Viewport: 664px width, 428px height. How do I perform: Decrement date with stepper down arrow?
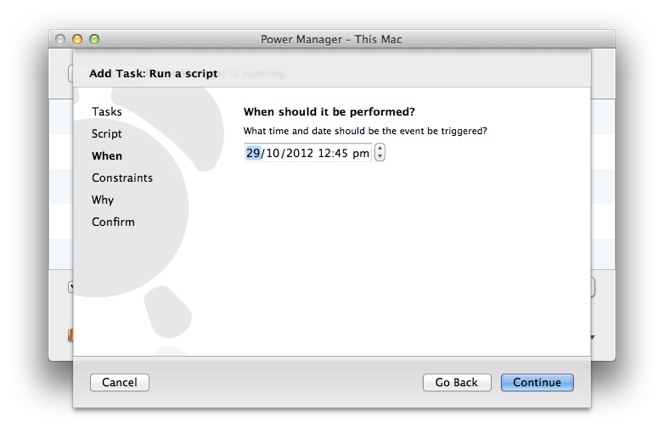coord(380,157)
